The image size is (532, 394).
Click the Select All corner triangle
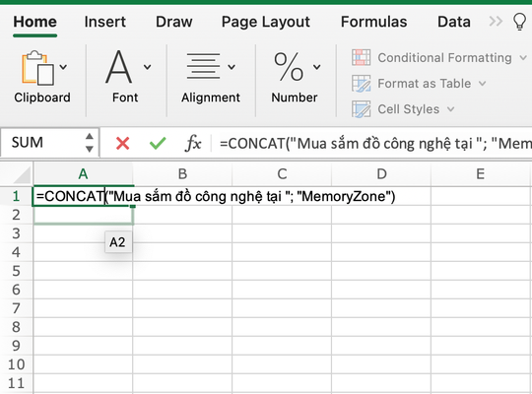(x=21, y=175)
